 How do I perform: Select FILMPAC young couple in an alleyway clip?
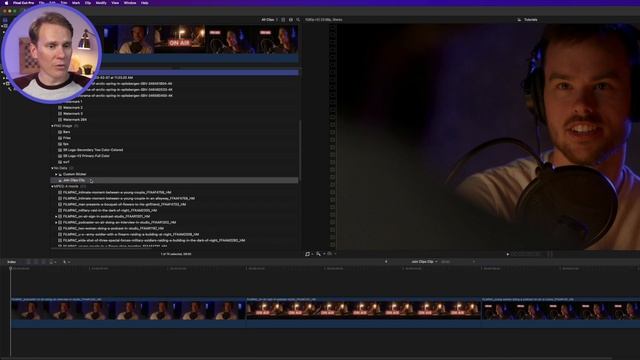[x=129, y=198]
